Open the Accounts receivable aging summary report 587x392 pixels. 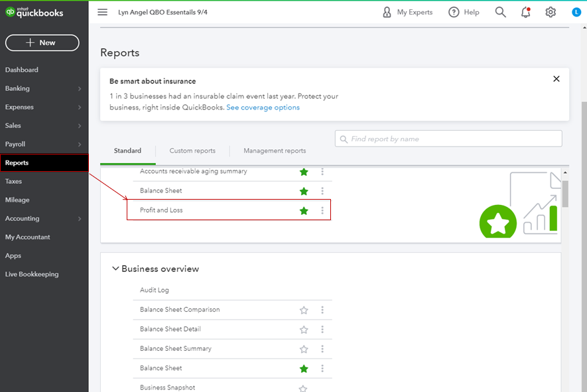(x=194, y=171)
